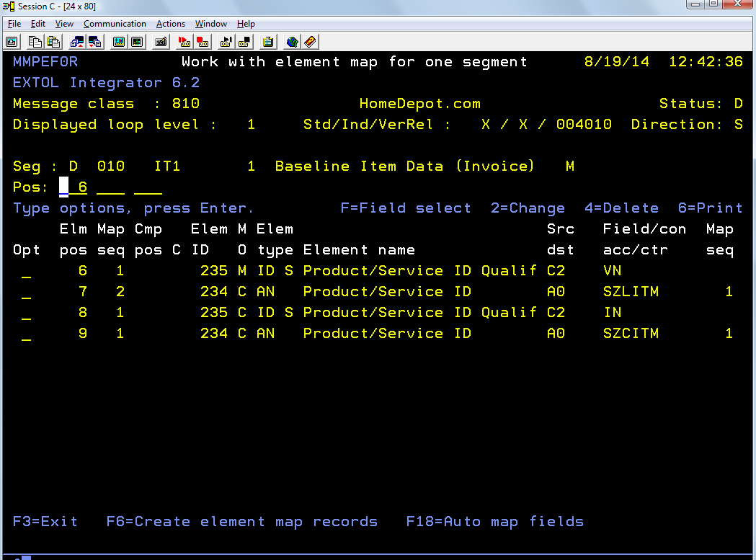
Task: Open the Help menu
Action: coord(246,24)
